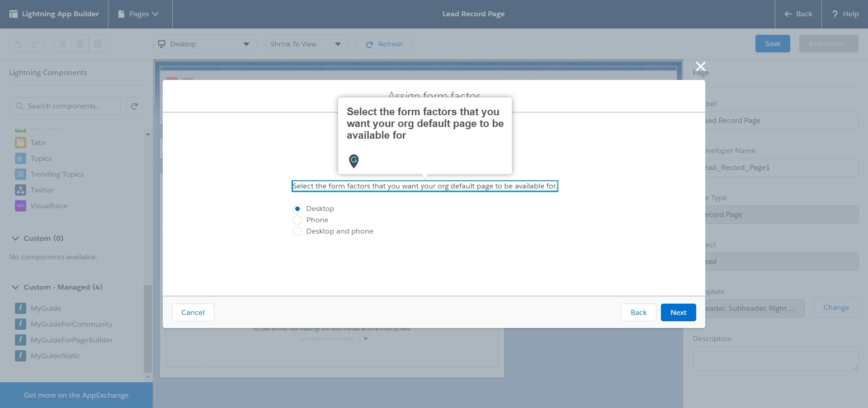This screenshot has width=868, height=408.
Task: Open Load More Past Activities dropdown arrow
Action: [366, 338]
